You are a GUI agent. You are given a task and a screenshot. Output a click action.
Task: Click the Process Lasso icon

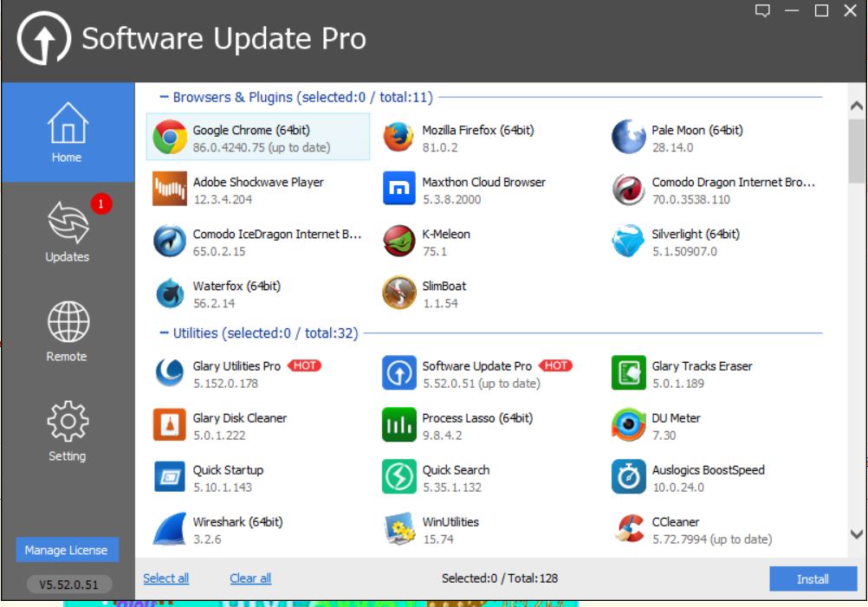tap(398, 425)
